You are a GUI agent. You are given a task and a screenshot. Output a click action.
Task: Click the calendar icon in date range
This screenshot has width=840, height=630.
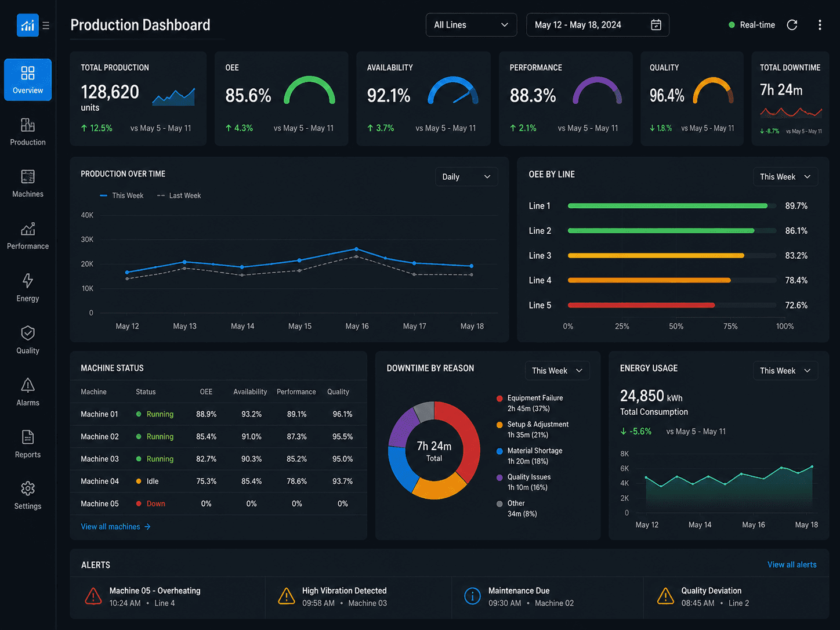coord(656,25)
